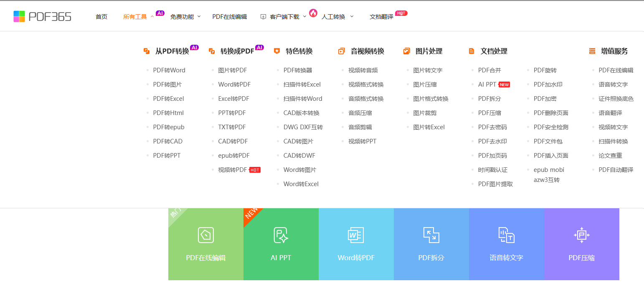
Task: Click the PDF拆分 tile icon
Action: pyautogui.click(x=431, y=235)
